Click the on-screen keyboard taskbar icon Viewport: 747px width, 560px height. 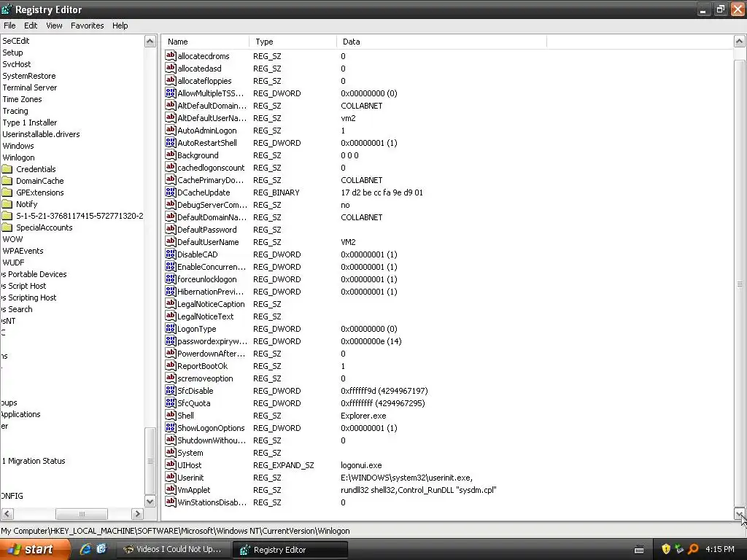[639, 550]
